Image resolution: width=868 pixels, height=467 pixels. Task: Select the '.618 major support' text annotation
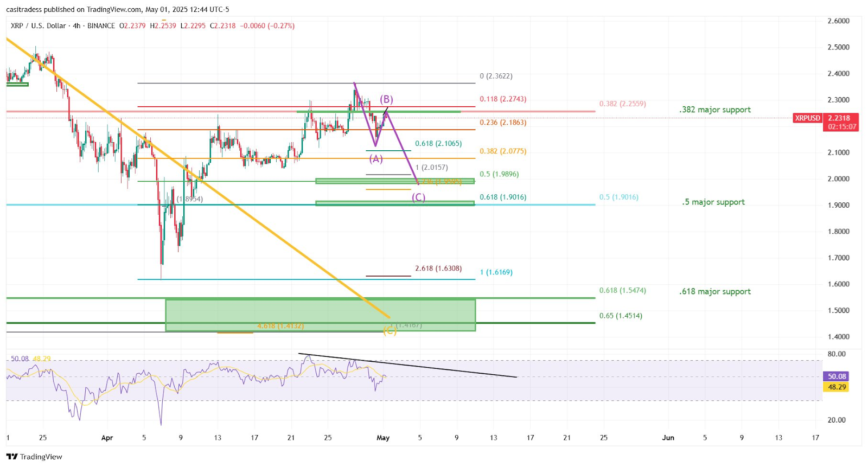pos(715,292)
